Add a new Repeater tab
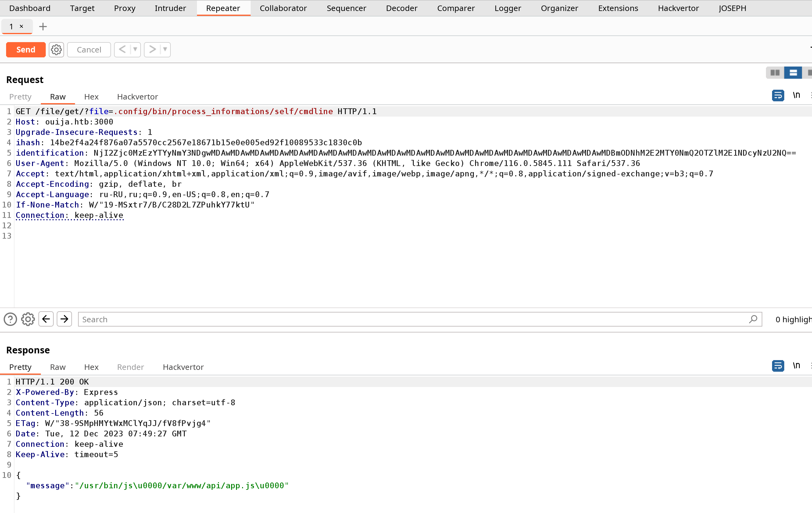 43,26
